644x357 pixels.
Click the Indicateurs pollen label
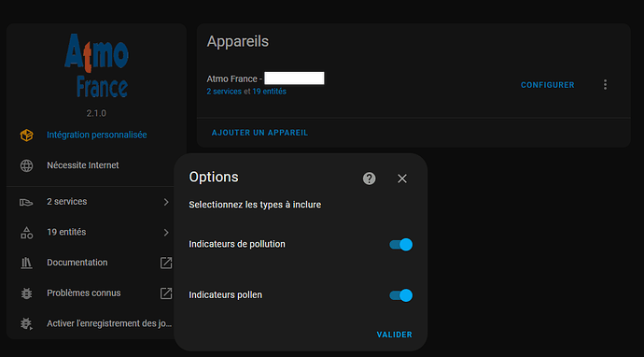226,295
